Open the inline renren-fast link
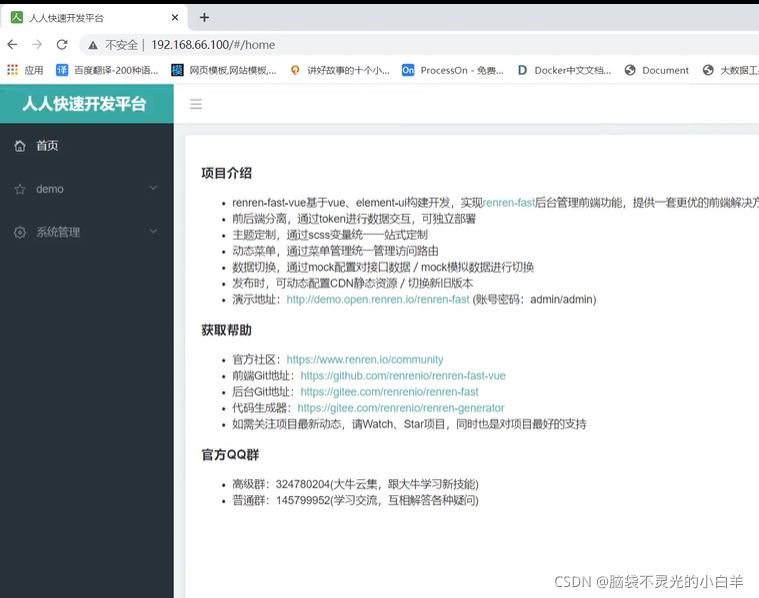 coord(509,202)
